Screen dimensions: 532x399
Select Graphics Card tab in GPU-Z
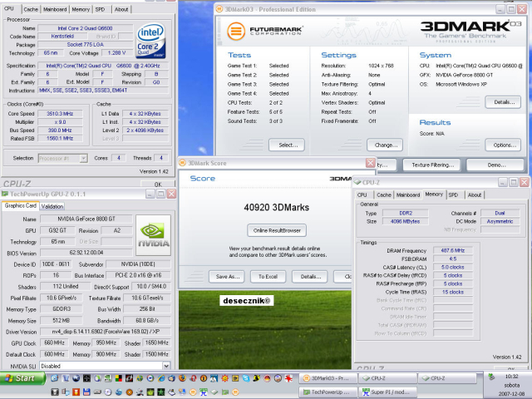(x=20, y=205)
